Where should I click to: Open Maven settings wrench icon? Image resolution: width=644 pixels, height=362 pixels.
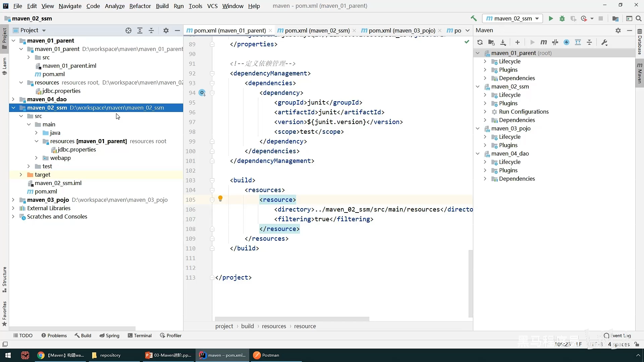tap(604, 42)
